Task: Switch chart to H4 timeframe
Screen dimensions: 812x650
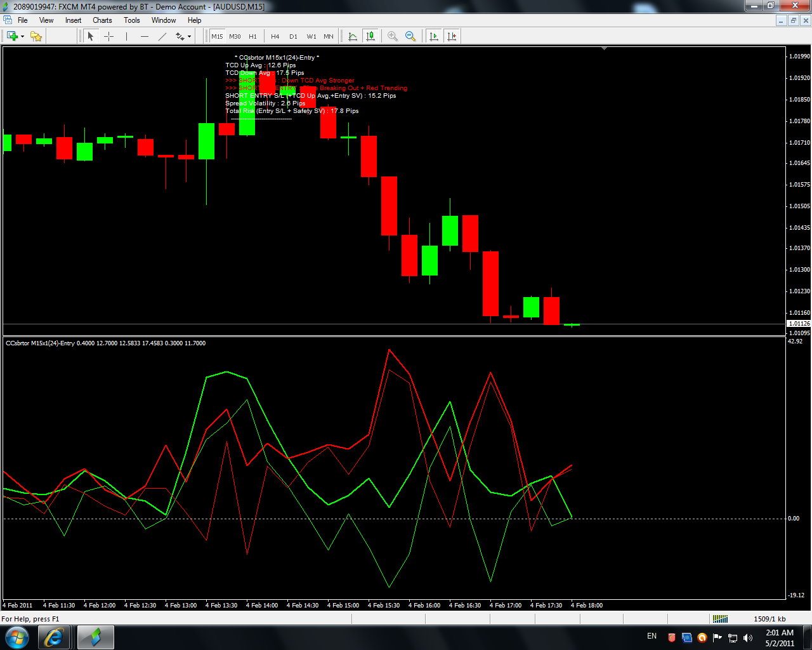Action: (x=275, y=36)
